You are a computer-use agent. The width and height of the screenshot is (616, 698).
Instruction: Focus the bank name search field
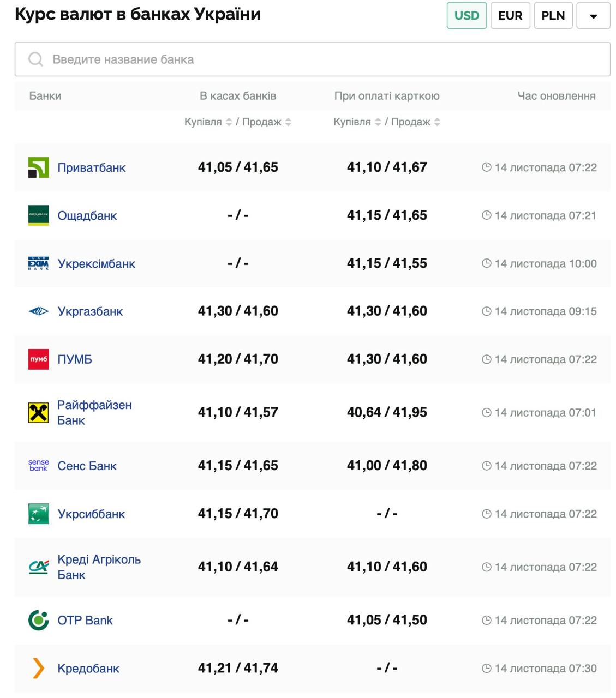point(312,59)
